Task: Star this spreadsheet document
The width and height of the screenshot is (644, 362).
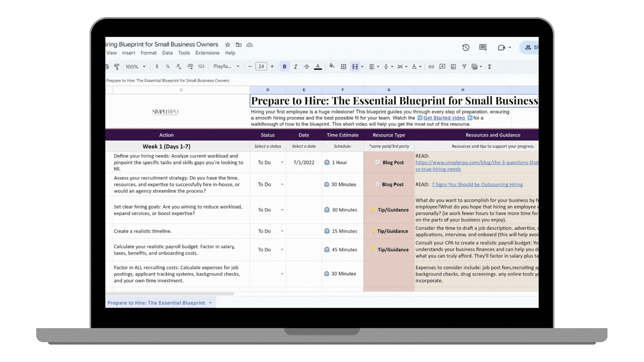Action: tap(227, 45)
